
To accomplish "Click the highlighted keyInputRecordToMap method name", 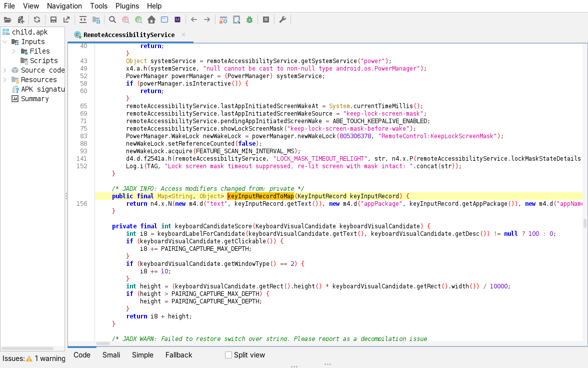I will click(260, 196).
